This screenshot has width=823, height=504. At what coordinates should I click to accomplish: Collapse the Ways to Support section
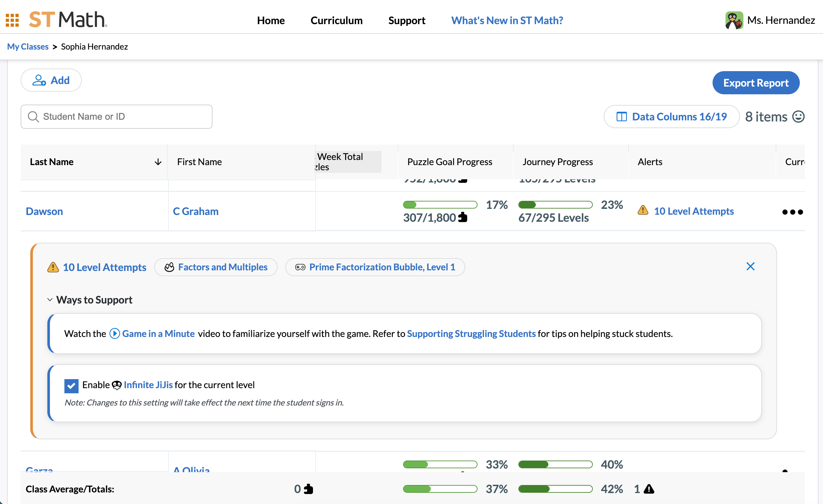click(x=50, y=300)
